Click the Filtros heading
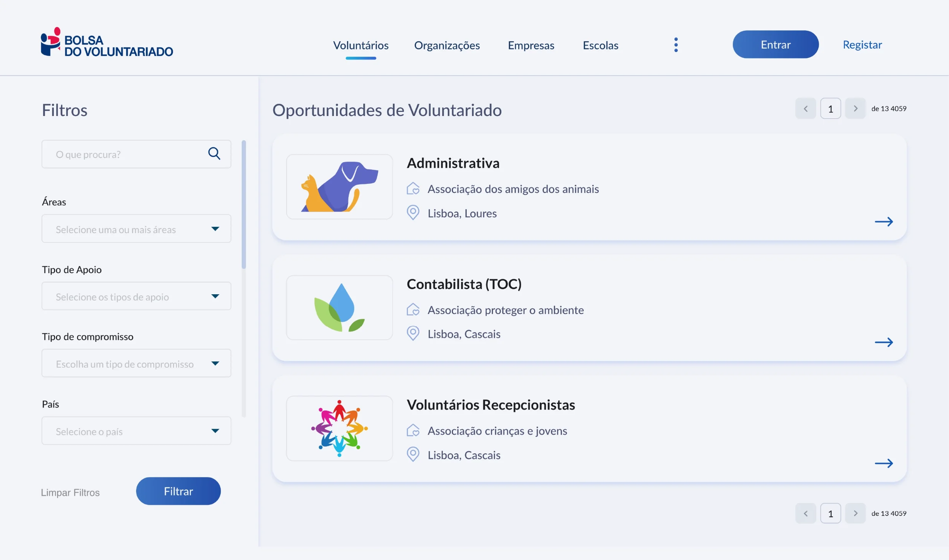The width and height of the screenshot is (949, 560). coord(65,110)
